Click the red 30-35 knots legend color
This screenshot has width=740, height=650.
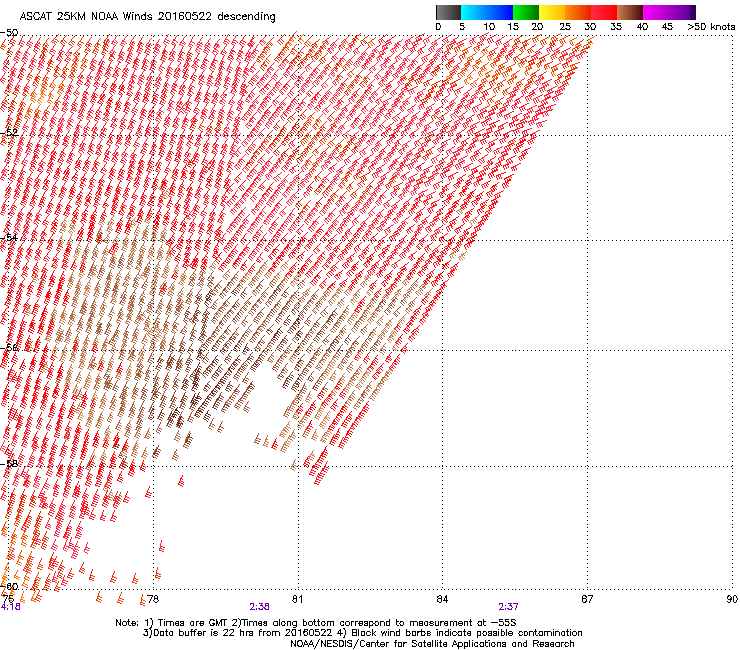point(604,12)
